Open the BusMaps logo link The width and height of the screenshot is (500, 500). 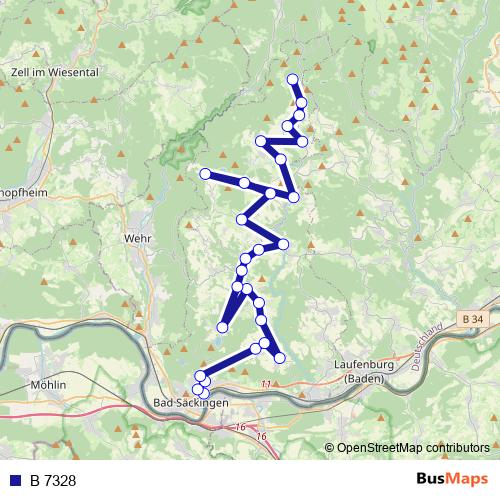[452, 479]
